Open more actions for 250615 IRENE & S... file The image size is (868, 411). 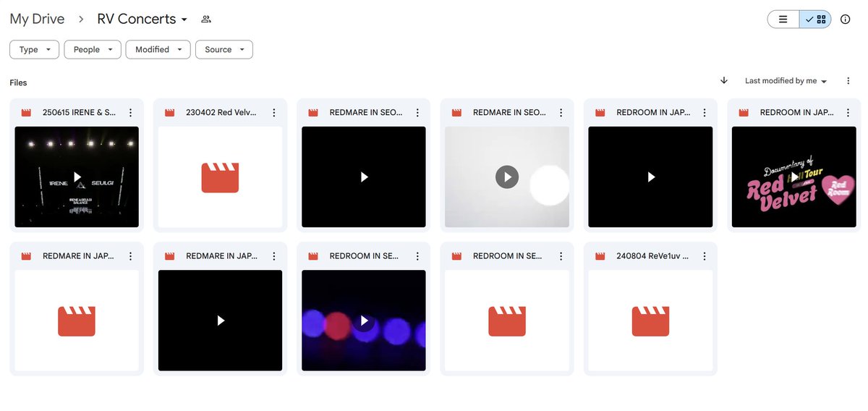coord(130,113)
